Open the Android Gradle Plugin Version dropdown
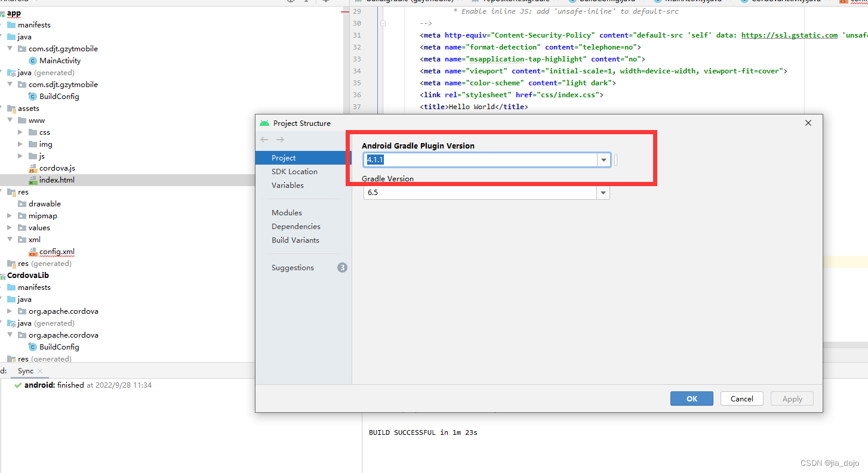 604,159
